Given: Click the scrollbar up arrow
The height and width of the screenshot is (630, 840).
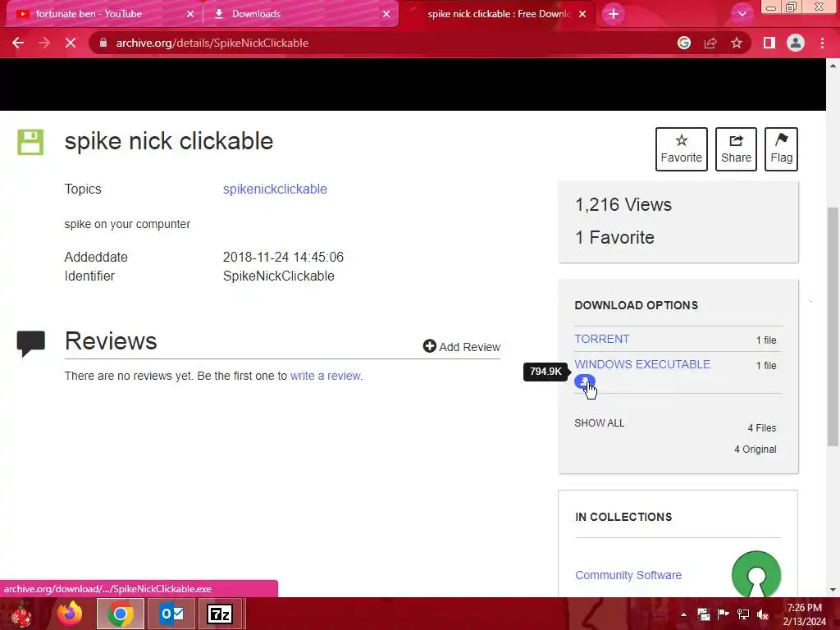Looking at the screenshot, I should (x=833, y=66).
